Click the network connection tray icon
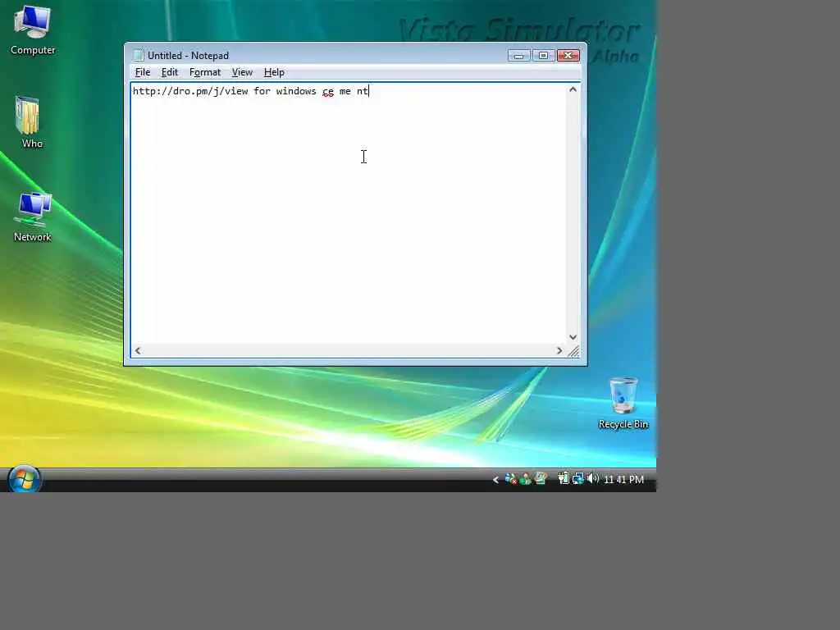840x630 pixels. tap(578, 479)
